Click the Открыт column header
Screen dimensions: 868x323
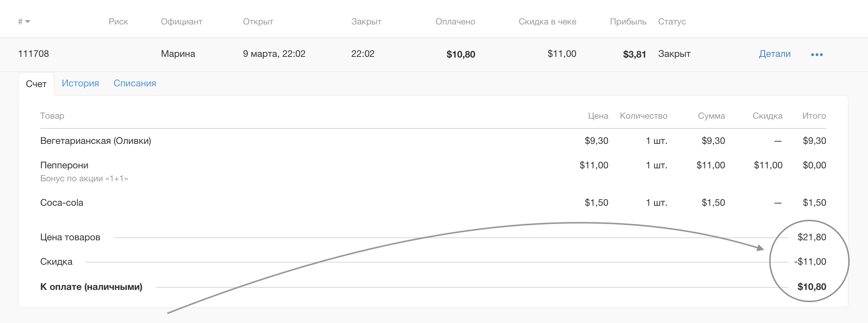[258, 22]
